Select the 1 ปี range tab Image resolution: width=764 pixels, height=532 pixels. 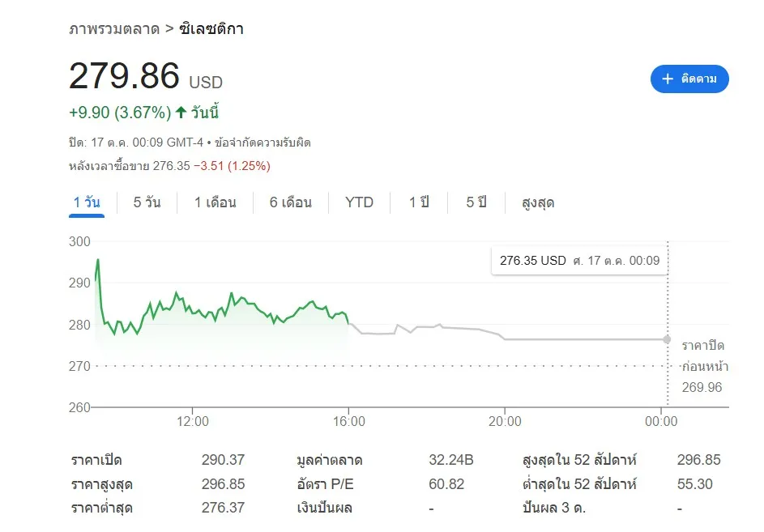pyautogui.click(x=418, y=202)
